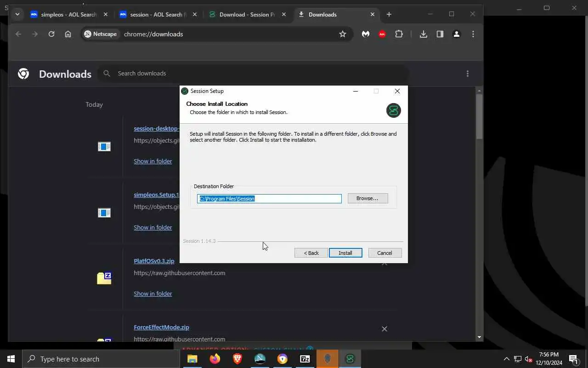The image size is (588, 368).
Task: Close the simpleos AOL Search tab
Action: pyautogui.click(x=106, y=15)
